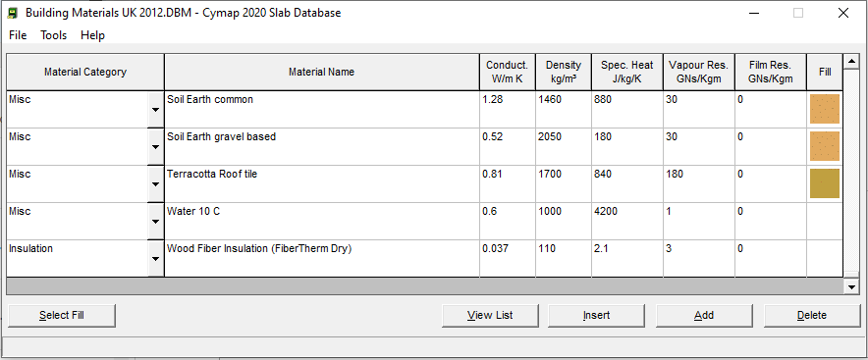Click the Film Res. GNs/Kgm header
This screenshot has height=360, width=868.
point(771,72)
